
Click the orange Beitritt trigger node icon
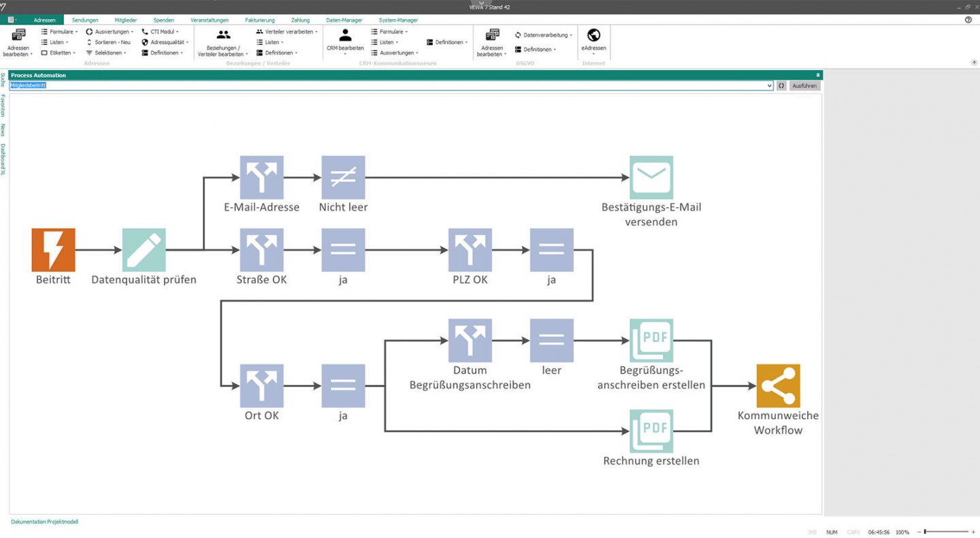tap(53, 250)
